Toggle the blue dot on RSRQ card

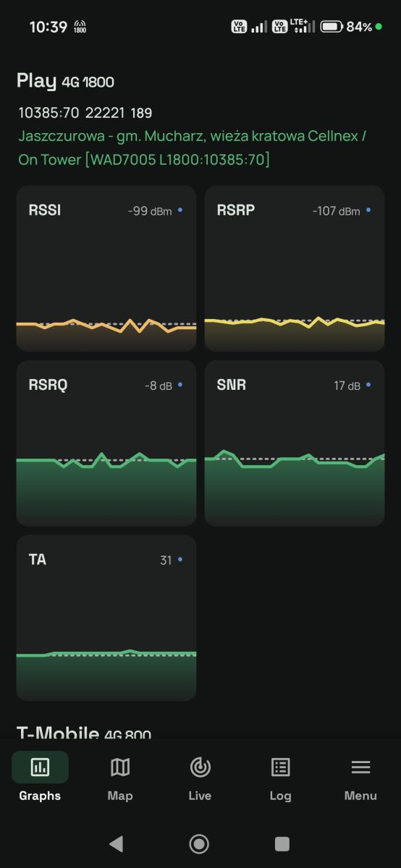click(180, 386)
